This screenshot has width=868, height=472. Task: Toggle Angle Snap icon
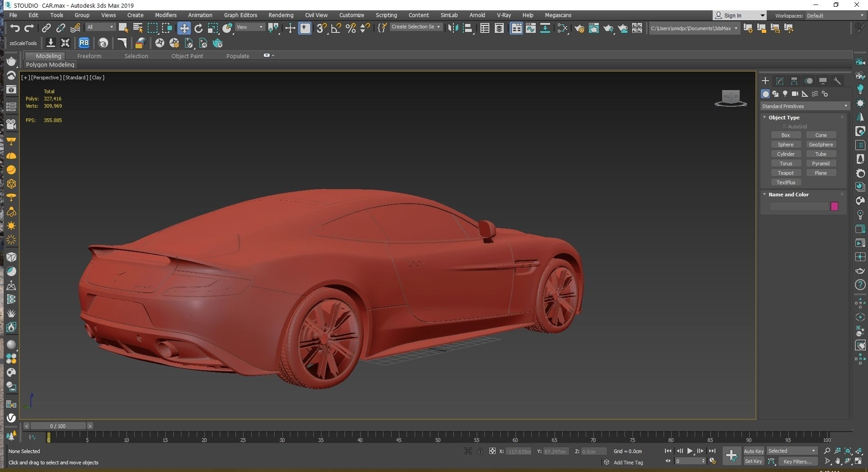336,28
